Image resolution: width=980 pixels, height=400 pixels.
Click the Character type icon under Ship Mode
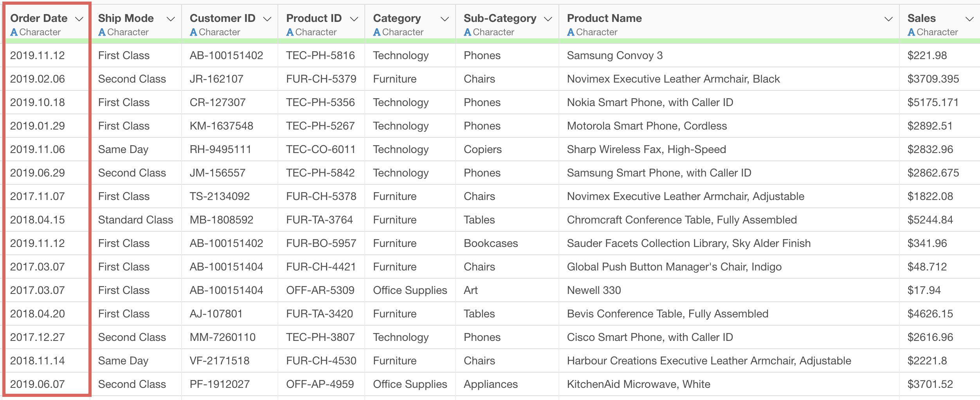102,32
